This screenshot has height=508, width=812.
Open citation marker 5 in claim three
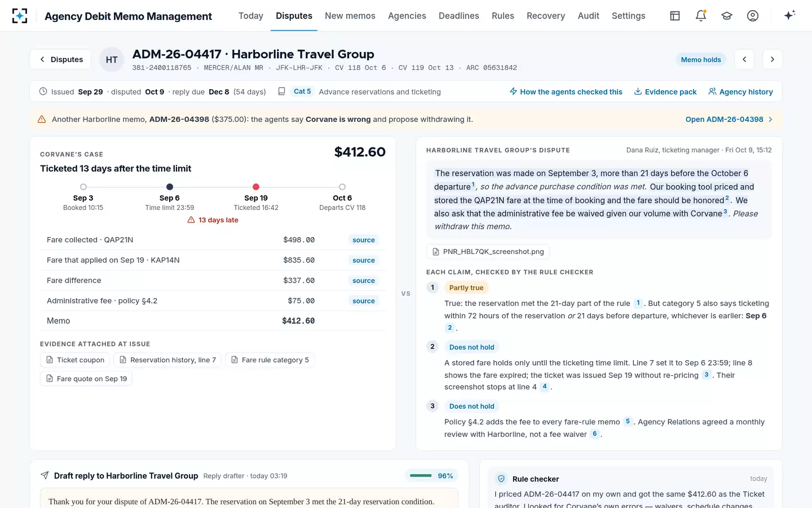628,422
